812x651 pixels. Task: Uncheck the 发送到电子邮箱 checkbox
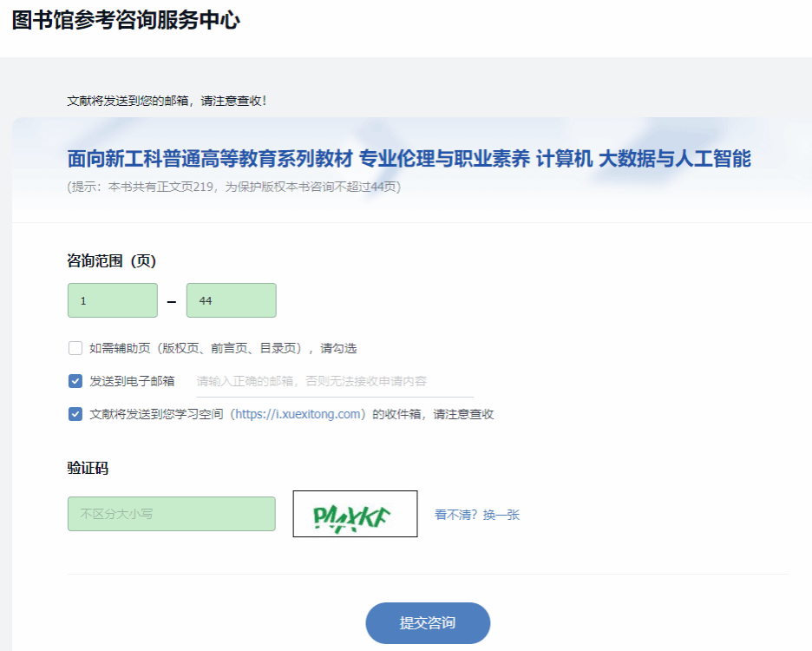click(x=75, y=381)
